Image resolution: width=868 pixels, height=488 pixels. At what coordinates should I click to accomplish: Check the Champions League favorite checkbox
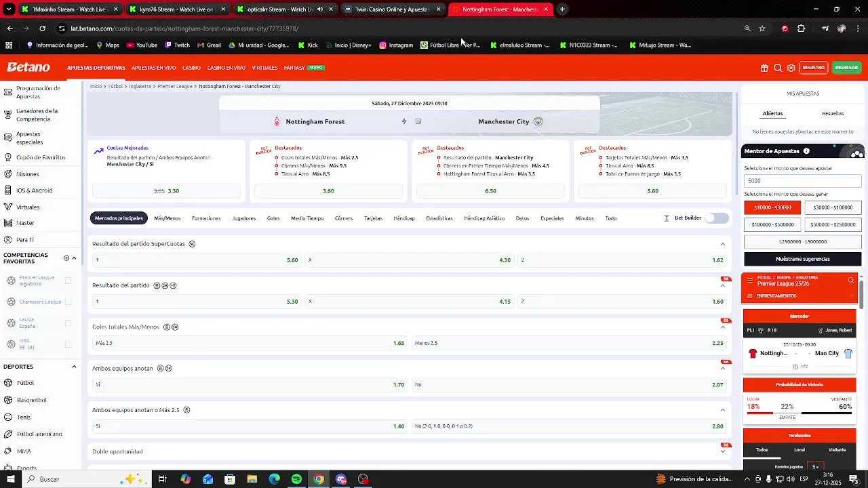coord(68,302)
